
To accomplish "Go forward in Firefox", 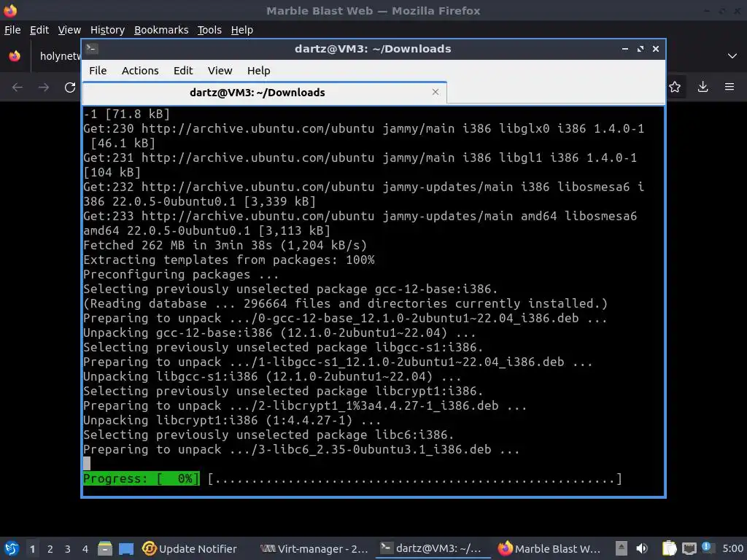I will (44, 87).
